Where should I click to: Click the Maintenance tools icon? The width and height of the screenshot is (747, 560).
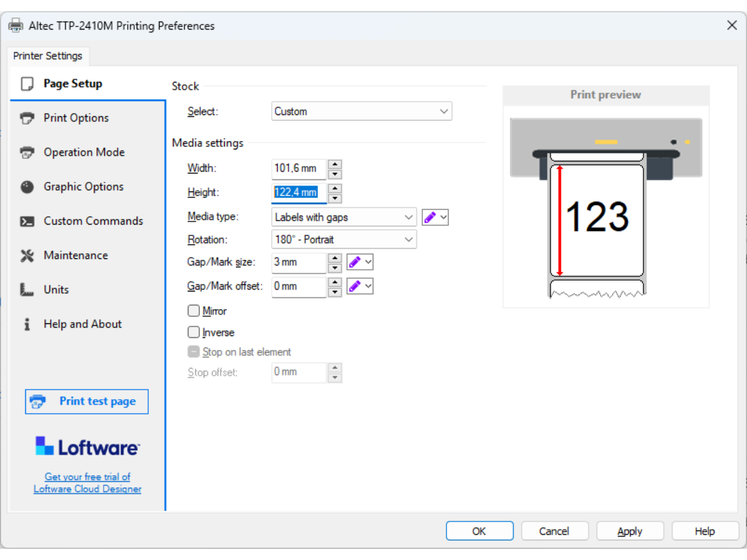tap(27, 255)
